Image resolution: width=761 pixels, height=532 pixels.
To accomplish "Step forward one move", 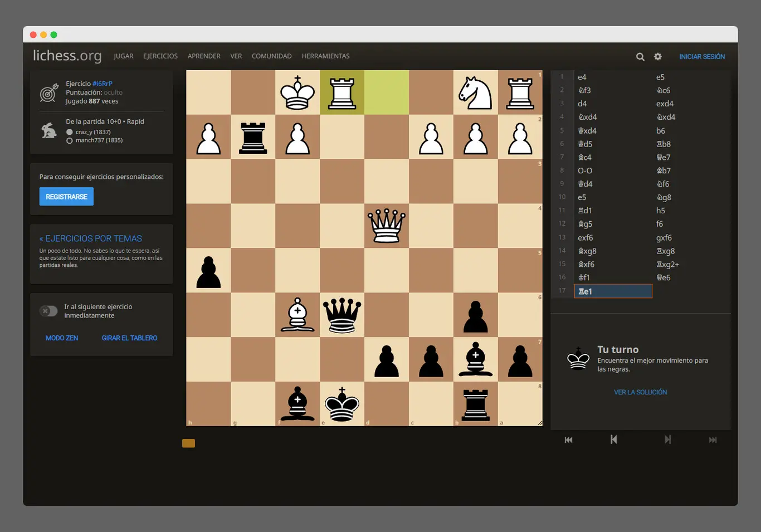I will tap(667, 440).
